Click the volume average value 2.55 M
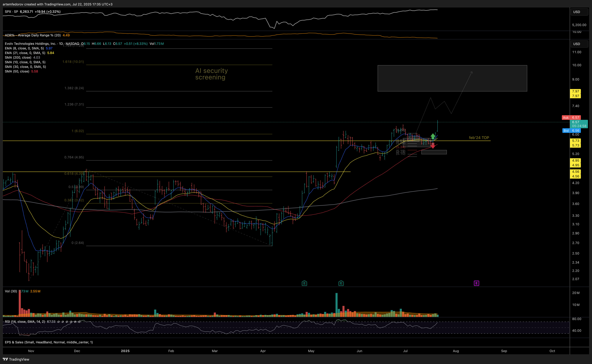Image resolution: width=592 pixels, height=364 pixels. click(x=35, y=291)
